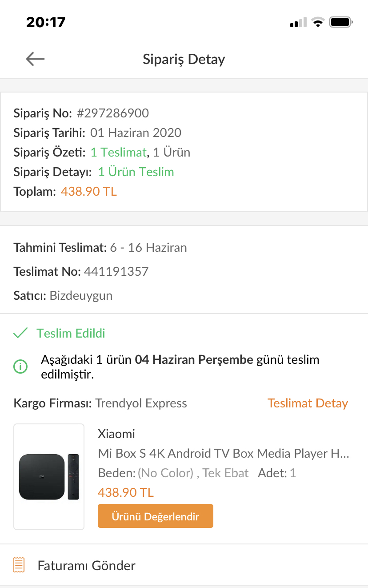Tap the cellular signal bars icon
The image size is (368, 588).
[298, 22]
